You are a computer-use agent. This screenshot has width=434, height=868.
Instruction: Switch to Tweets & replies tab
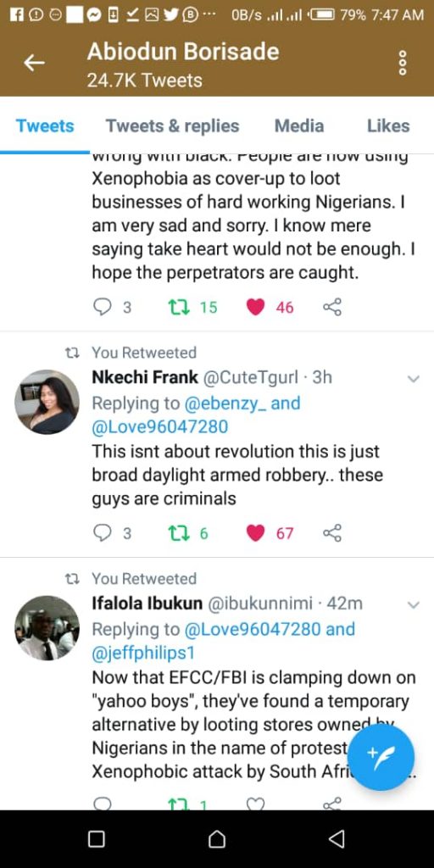pos(173,125)
